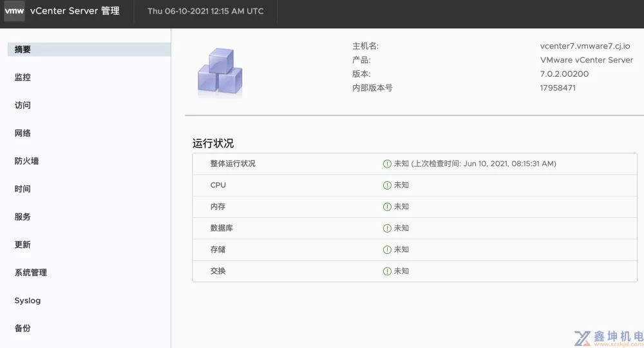The height and width of the screenshot is (348, 644).
Task: Click the CPU row label
Action: [218, 186]
